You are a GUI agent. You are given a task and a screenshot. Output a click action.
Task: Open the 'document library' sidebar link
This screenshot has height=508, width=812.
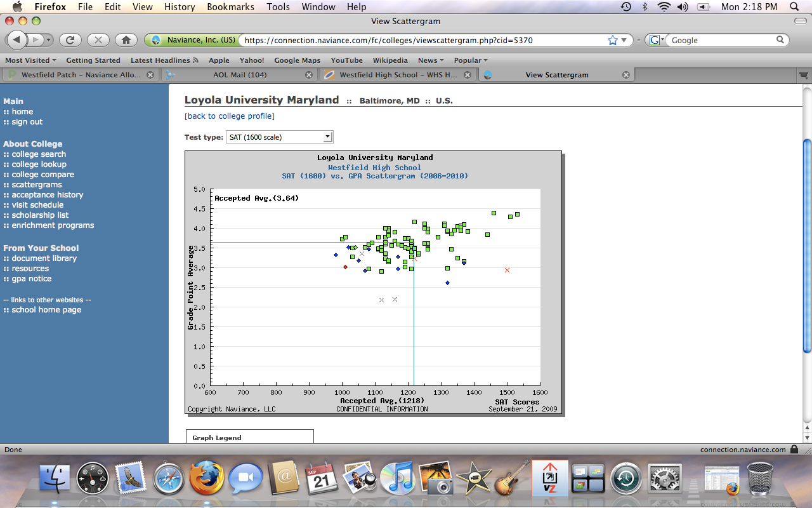coord(44,258)
